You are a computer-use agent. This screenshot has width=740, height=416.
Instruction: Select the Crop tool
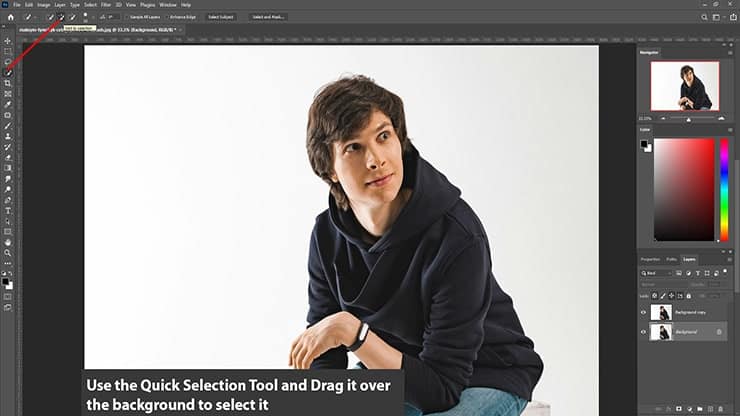[x=8, y=83]
